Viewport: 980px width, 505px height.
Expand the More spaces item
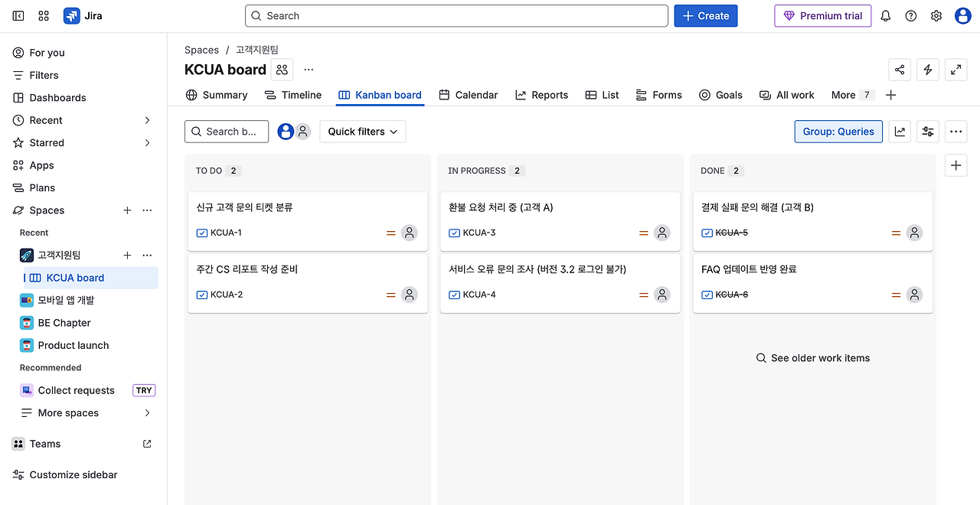(x=148, y=413)
